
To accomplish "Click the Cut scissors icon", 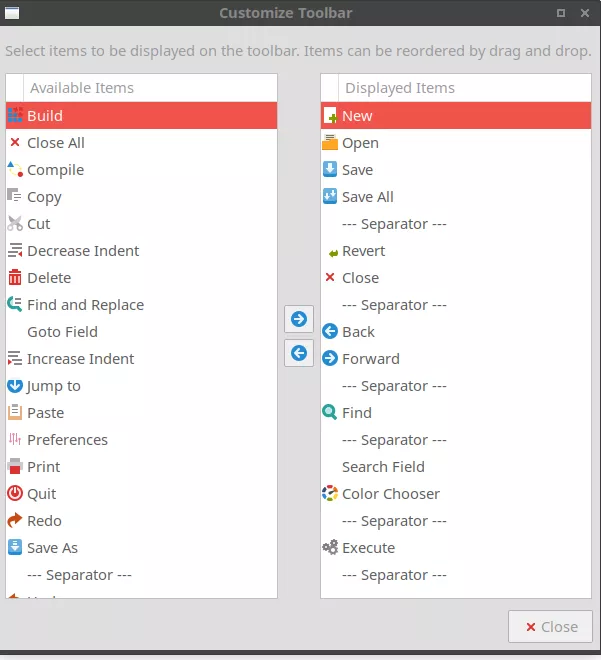I will [15, 224].
